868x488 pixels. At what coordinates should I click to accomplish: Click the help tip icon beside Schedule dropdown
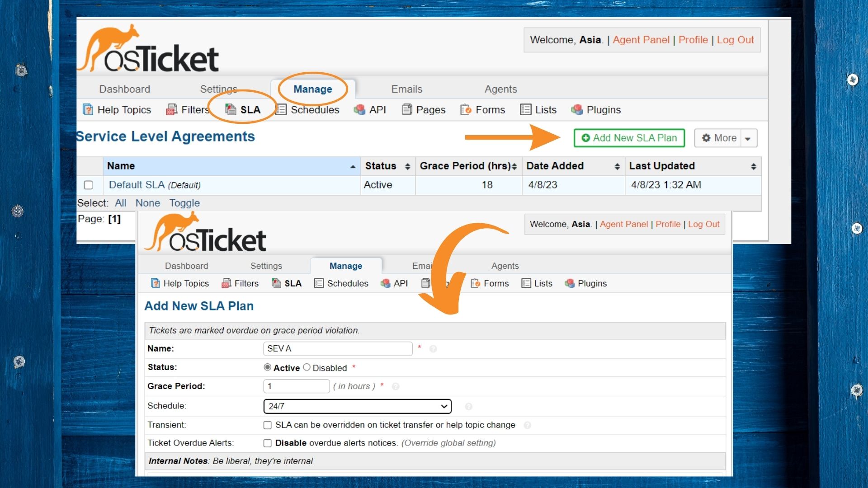click(468, 407)
